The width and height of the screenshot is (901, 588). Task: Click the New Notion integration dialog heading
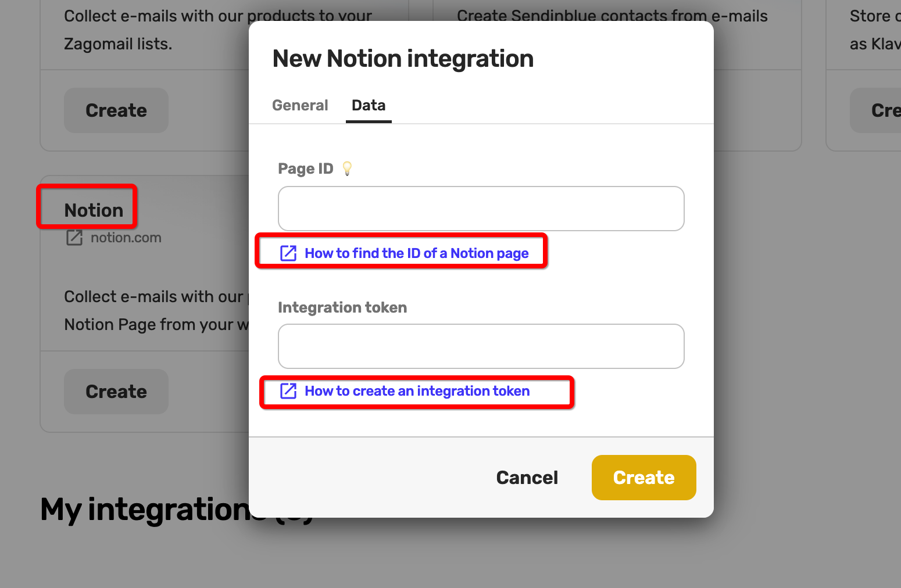[403, 59]
